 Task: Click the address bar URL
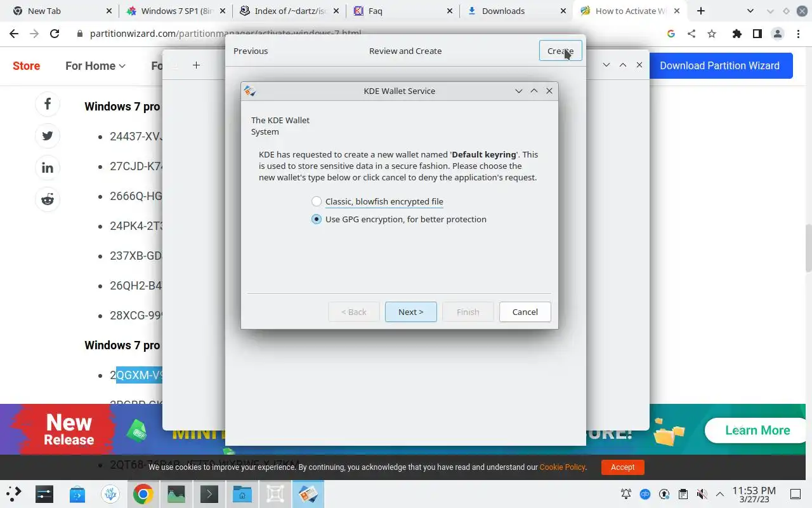click(226, 34)
